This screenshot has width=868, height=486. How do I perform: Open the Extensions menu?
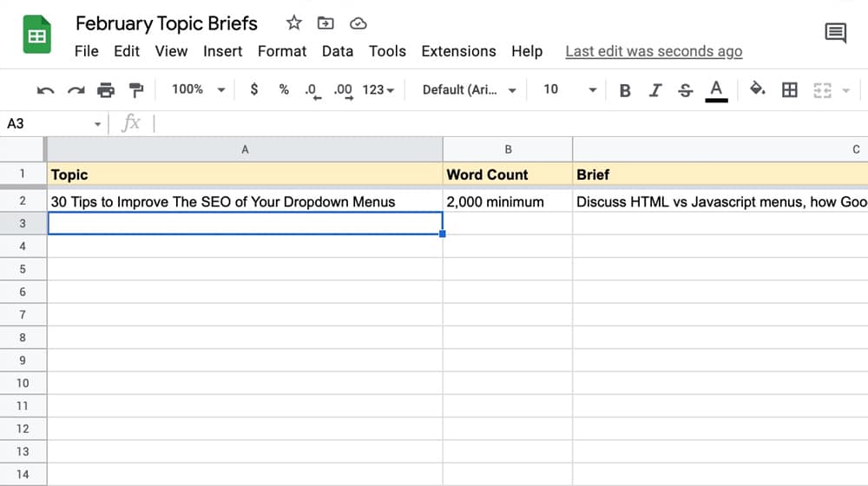458,51
